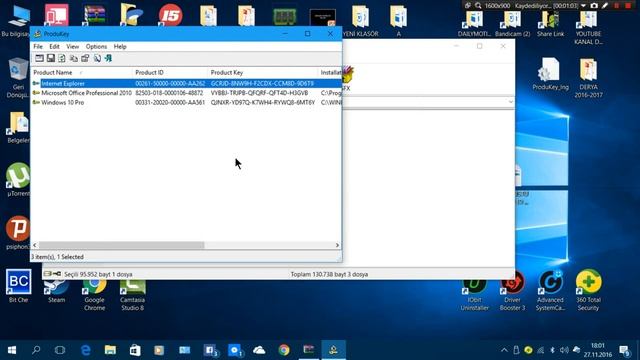Open the Camtasia Studio 8 desktop shortcut
The width and height of the screenshot is (640, 360).
[x=132, y=295]
